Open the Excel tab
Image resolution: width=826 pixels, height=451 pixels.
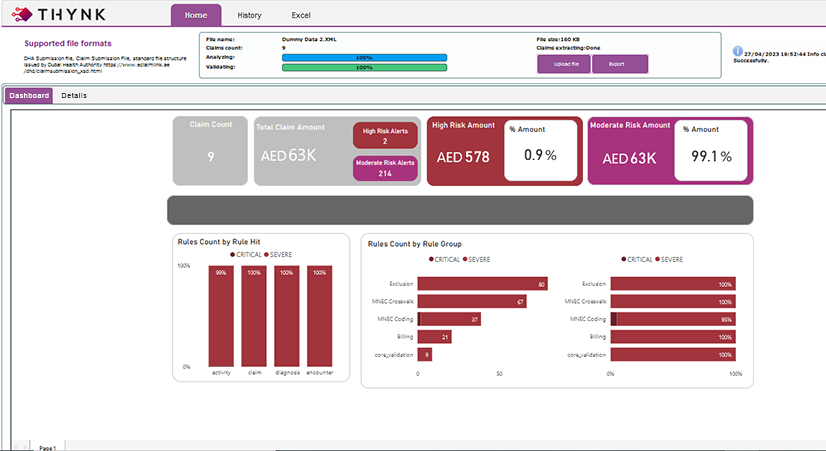(301, 15)
